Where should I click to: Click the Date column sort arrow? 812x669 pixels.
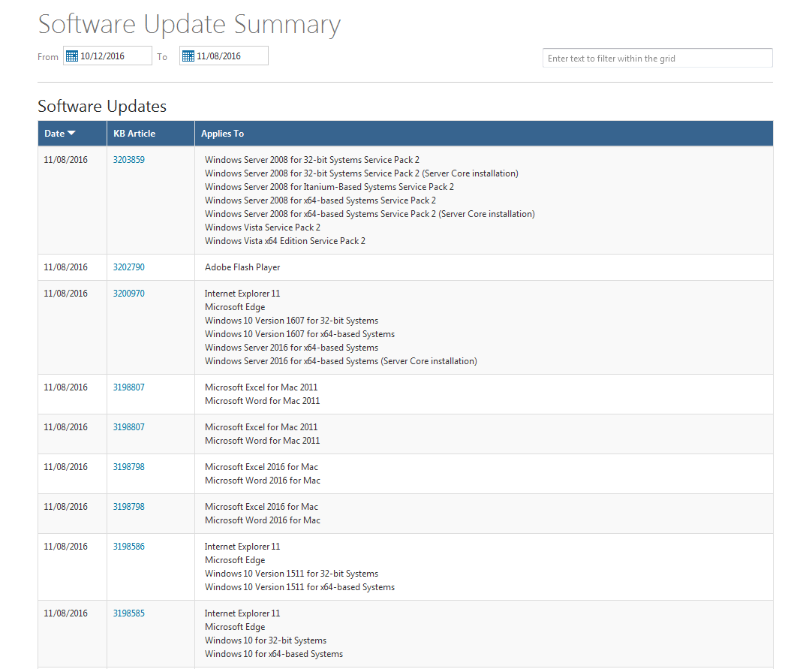tap(71, 133)
